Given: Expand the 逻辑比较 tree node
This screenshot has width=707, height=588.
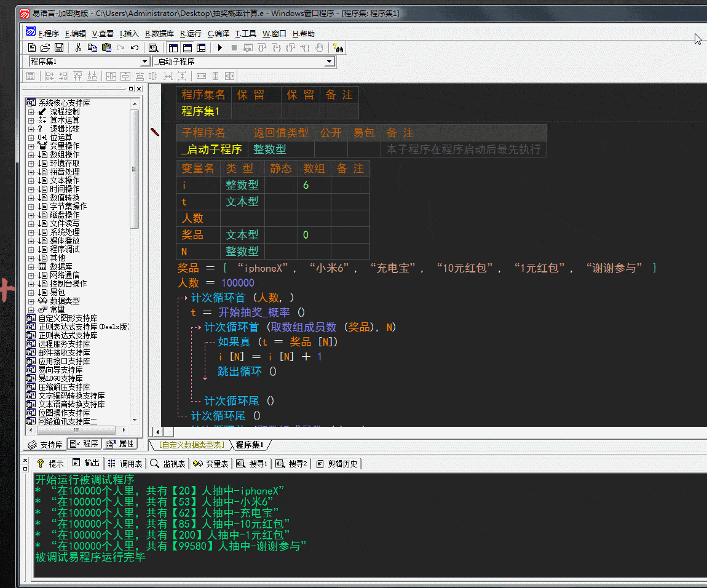Looking at the screenshot, I should [x=31, y=129].
